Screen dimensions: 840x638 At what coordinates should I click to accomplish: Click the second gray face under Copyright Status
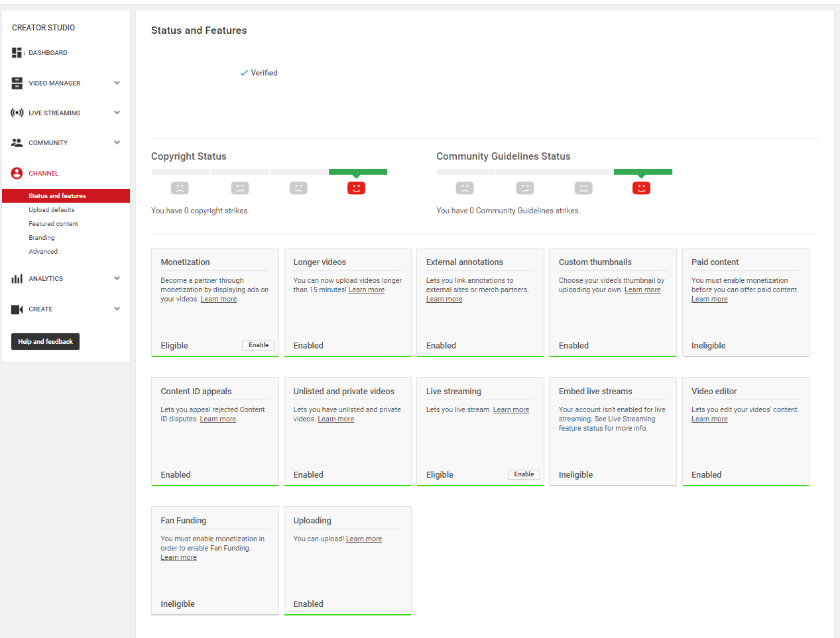coord(240,188)
